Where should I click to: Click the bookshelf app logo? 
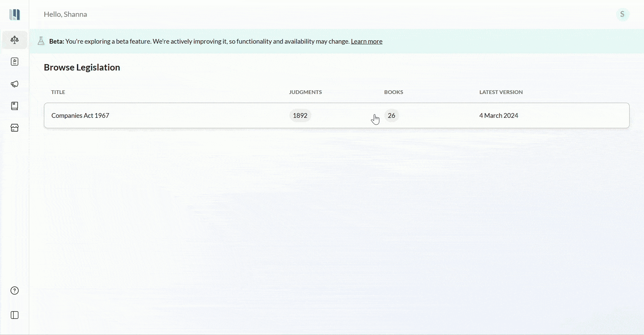pos(15,14)
